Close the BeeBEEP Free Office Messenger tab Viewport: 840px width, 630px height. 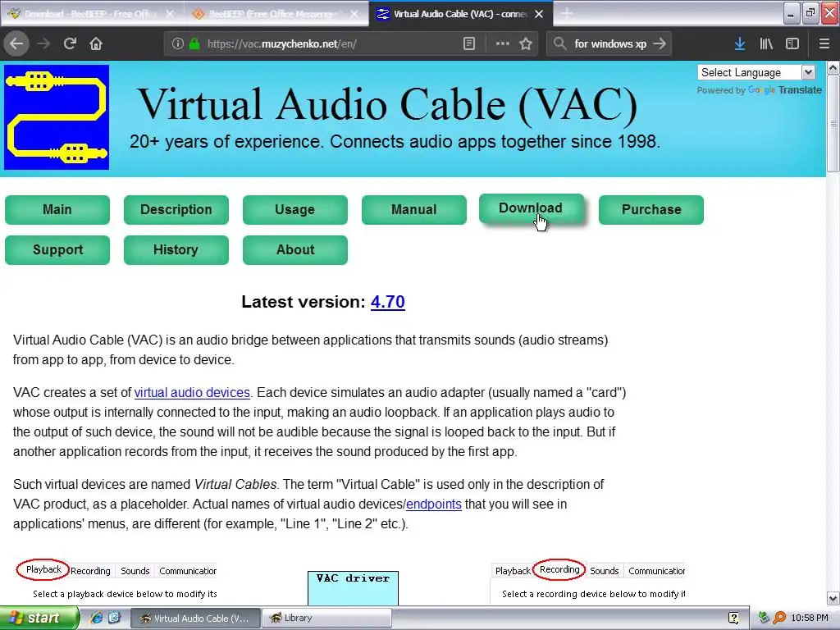354,14
